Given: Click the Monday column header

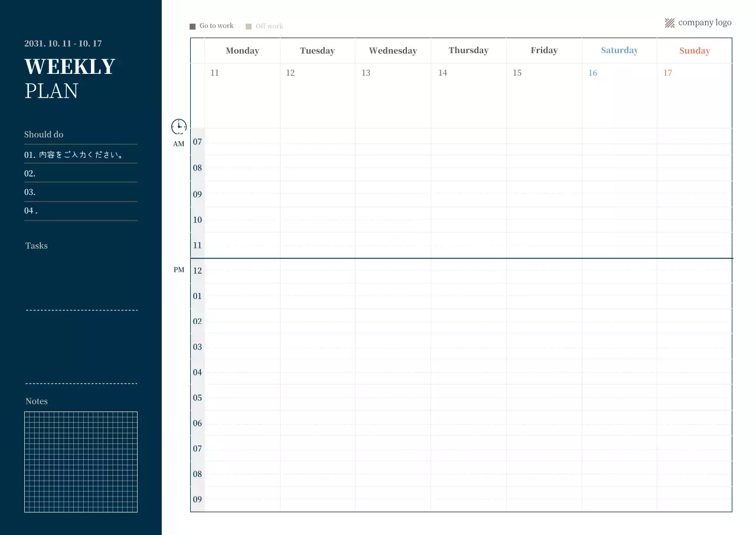Looking at the screenshot, I should pos(242,51).
